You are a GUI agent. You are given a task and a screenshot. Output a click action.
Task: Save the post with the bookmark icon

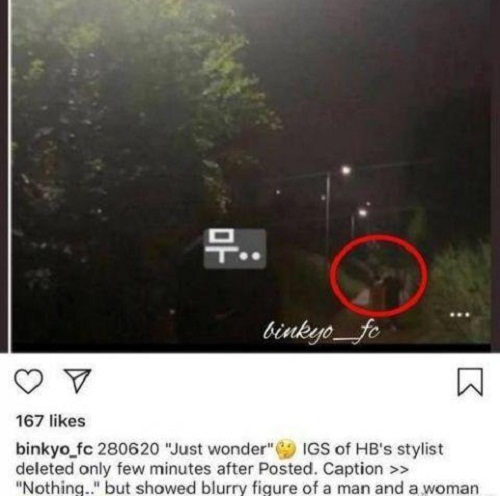pos(470,382)
